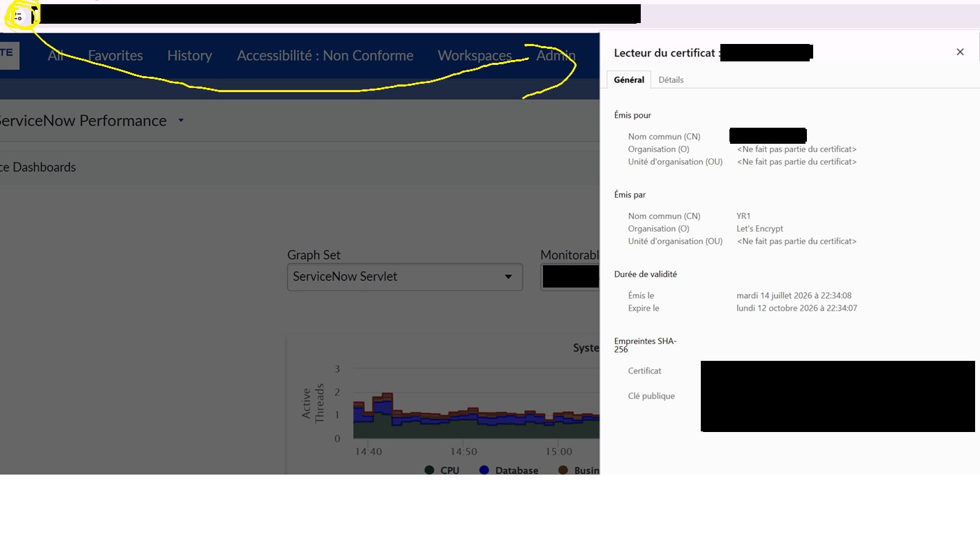Switch to the Général certificate tab
This screenshot has height=536, width=980.
coord(629,80)
